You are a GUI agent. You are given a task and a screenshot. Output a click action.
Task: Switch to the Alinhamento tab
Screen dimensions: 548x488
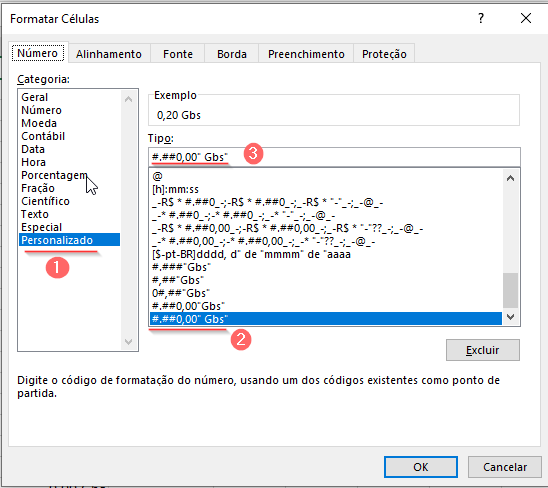tap(109, 54)
